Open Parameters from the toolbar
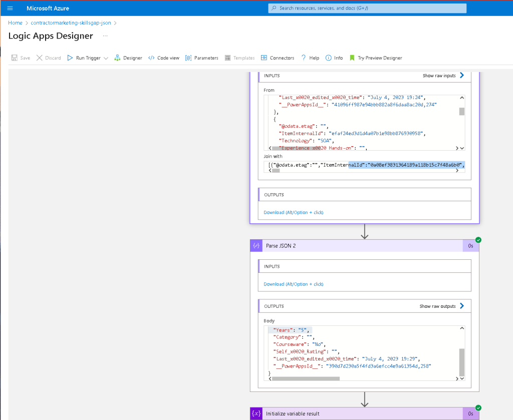 [202, 58]
